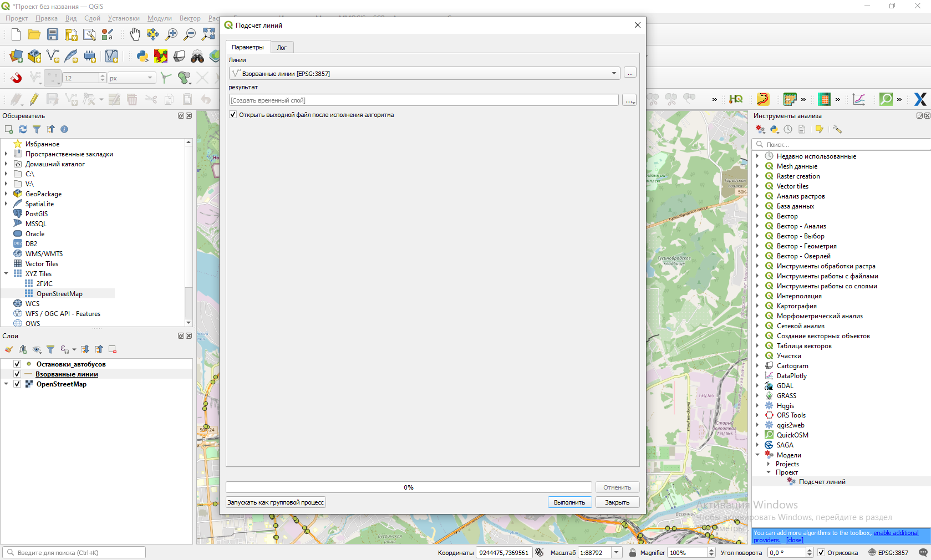Click Запускать как групповой процесс button
931x560 pixels.
(276, 502)
